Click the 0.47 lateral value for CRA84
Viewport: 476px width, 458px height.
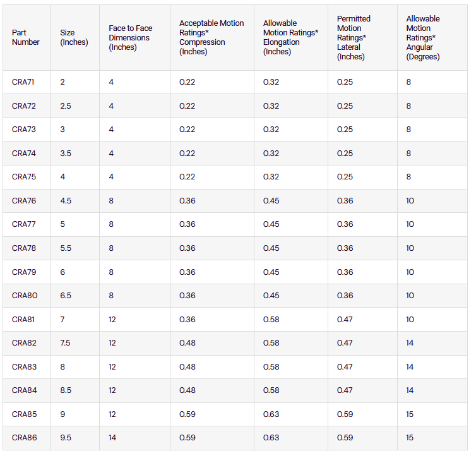pos(345,390)
